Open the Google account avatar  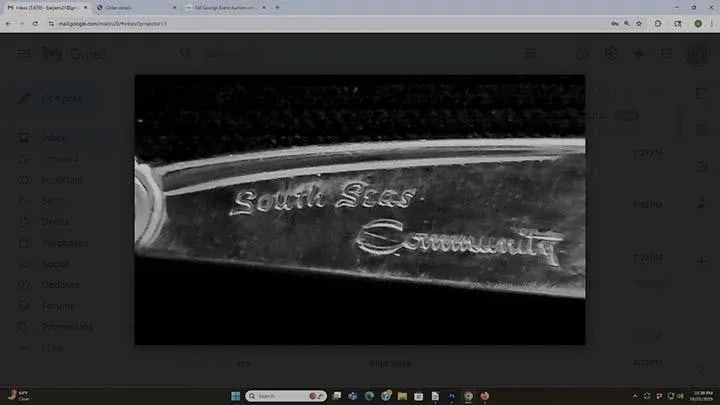click(x=698, y=54)
